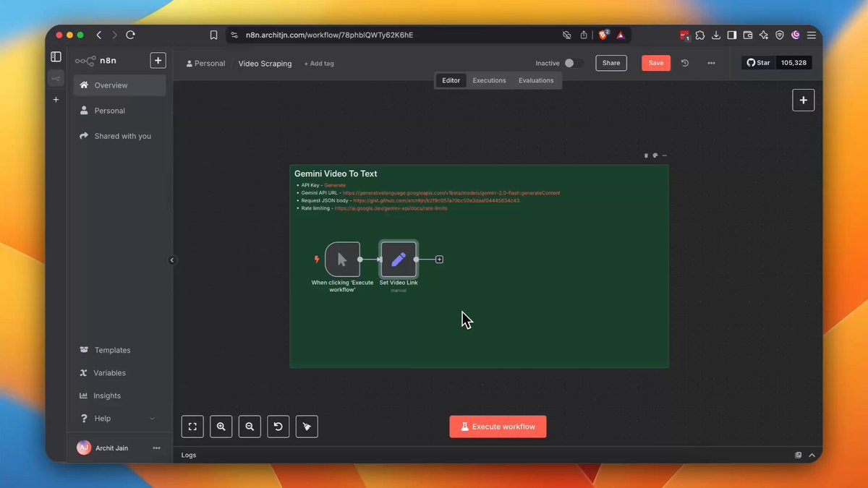Select the manual trigger node
The width and height of the screenshot is (868, 488).
(x=342, y=260)
